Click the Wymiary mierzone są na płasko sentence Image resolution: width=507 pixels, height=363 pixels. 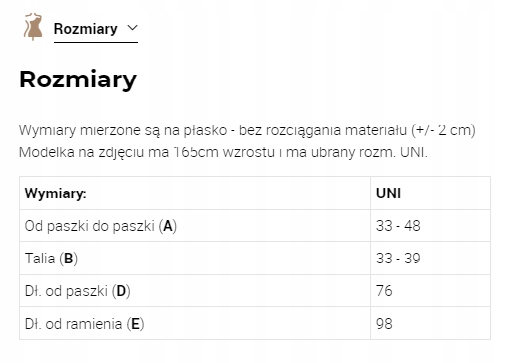click(247, 130)
